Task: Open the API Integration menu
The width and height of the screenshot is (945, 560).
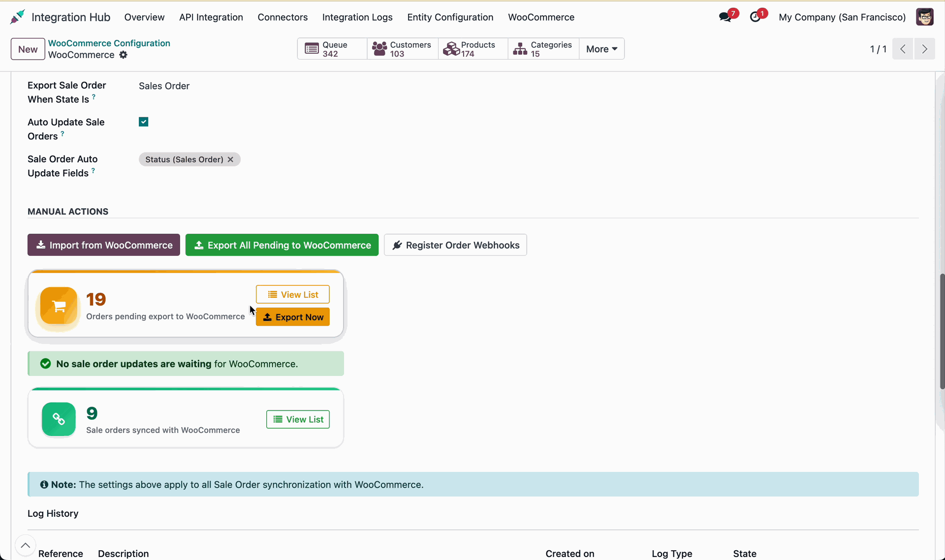Action: [211, 17]
